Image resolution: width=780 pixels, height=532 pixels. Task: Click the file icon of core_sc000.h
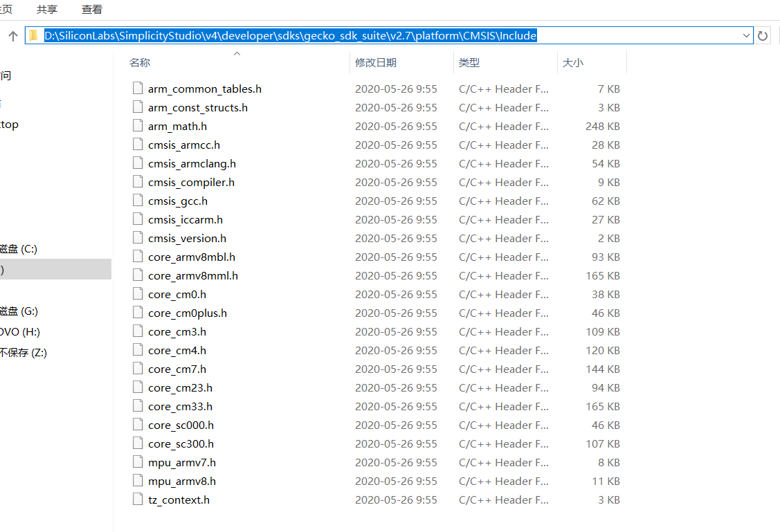138,425
